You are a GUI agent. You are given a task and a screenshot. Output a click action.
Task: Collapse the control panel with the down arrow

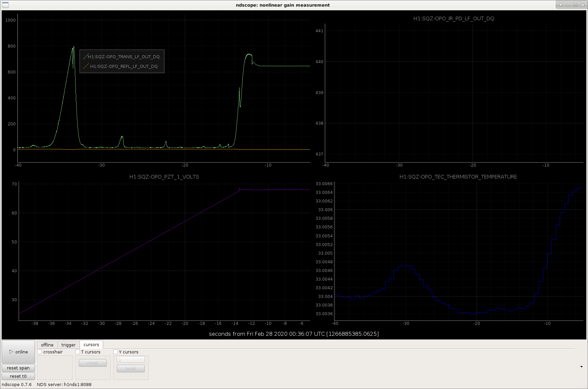point(581,367)
